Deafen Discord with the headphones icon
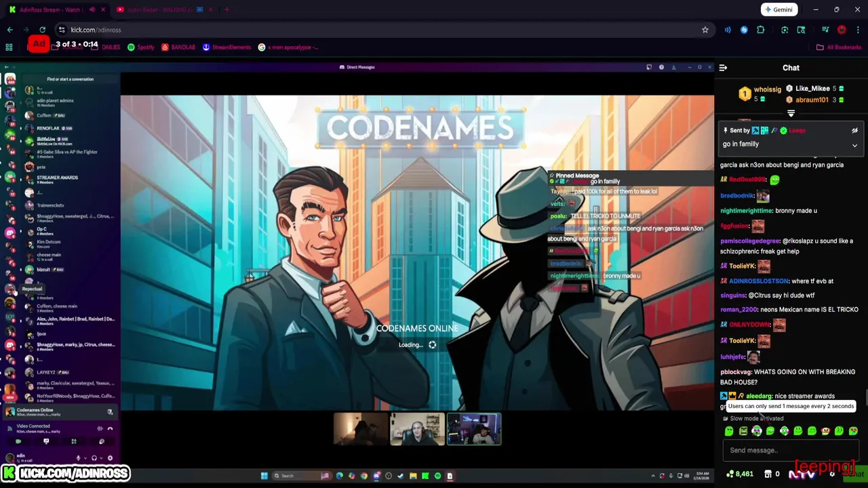The width and height of the screenshot is (868, 488). point(94,458)
